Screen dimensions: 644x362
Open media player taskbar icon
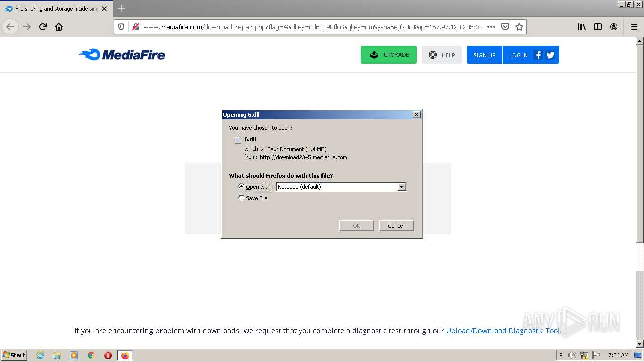coord(74,355)
